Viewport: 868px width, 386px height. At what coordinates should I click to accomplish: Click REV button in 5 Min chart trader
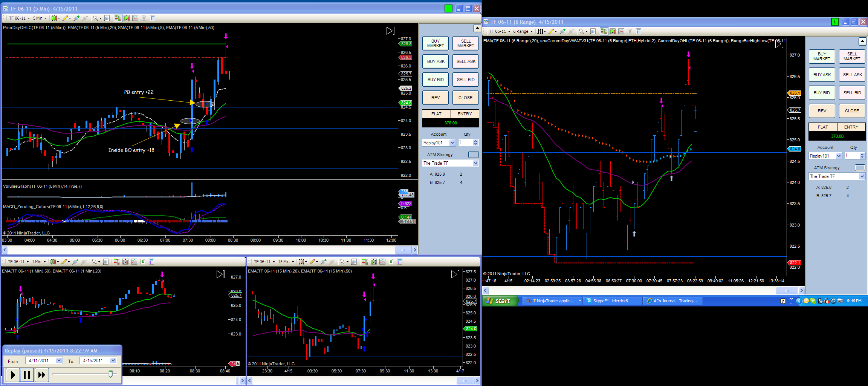tap(436, 98)
